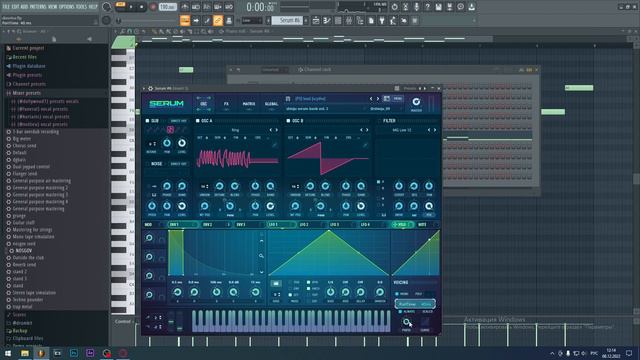Screen dimensions: 640x360
Task: Select the ENV 2 tab
Action: click(x=216, y=224)
